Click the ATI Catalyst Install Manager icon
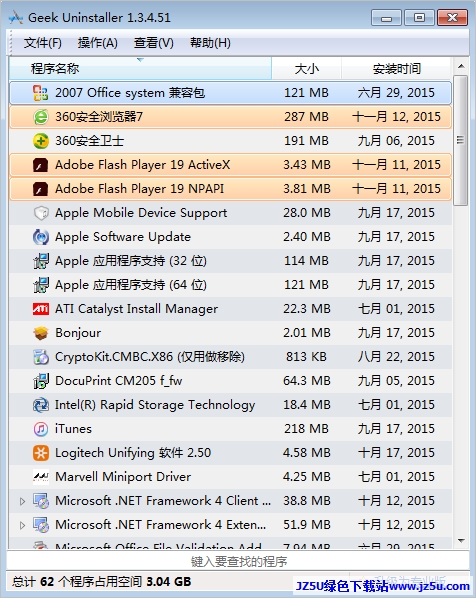 click(x=41, y=309)
